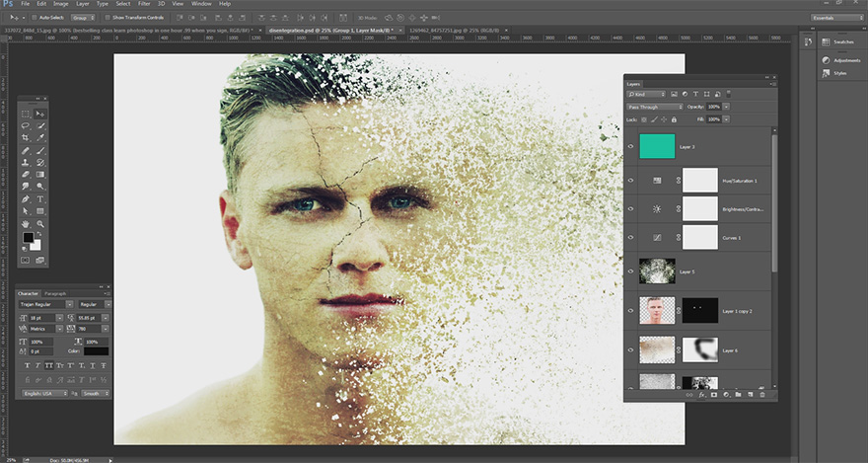The height and width of the screenshot is (463, 868).
Task: Select the Clone Stamp tool
Action: (x=26, y=163)
